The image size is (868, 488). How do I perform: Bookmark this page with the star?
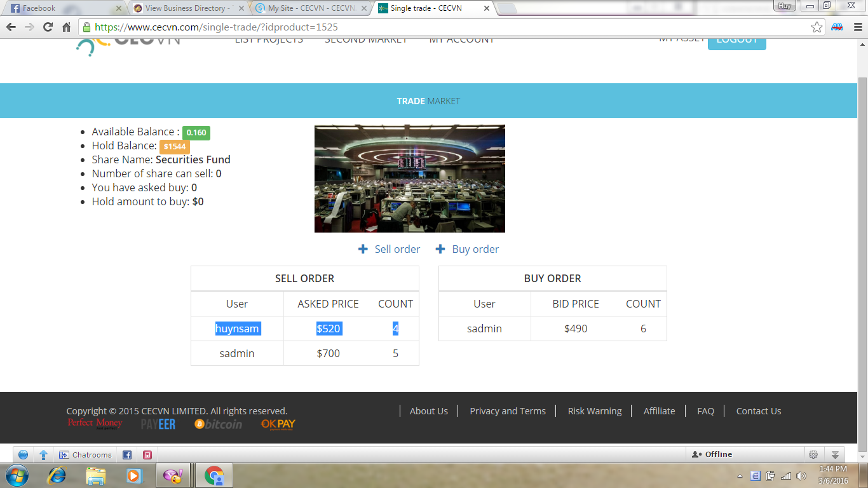coord(817,27)
